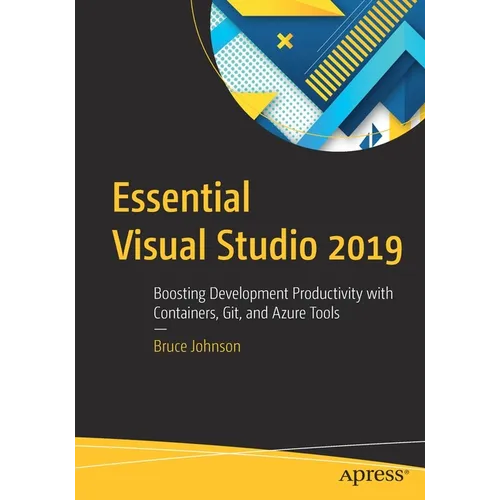Click subtitle line 'Boosting Development Productivity with'
The image size is (500, 500).
pyautogui.click(x=273, y=294)
